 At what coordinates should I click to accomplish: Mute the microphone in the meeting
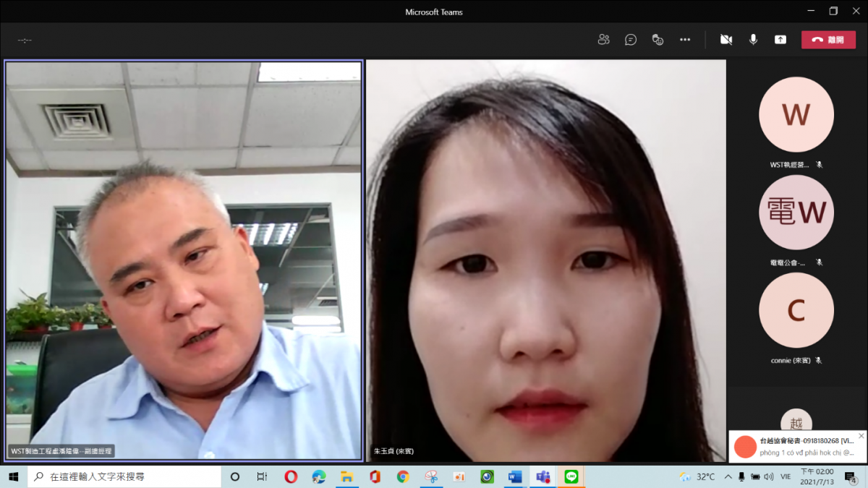pos(753,40)
